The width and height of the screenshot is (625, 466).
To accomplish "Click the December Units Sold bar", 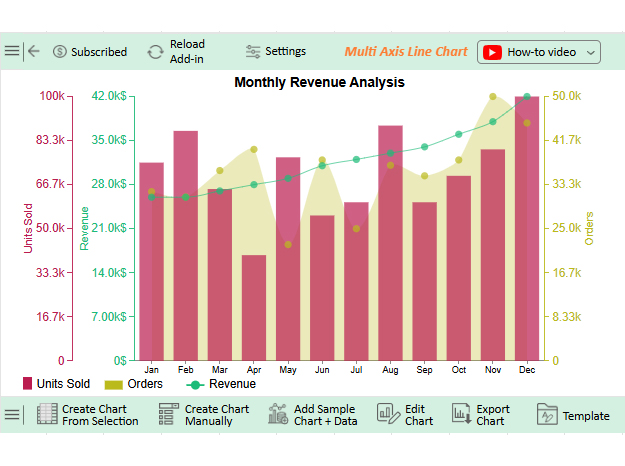I will tap(527, 228).
